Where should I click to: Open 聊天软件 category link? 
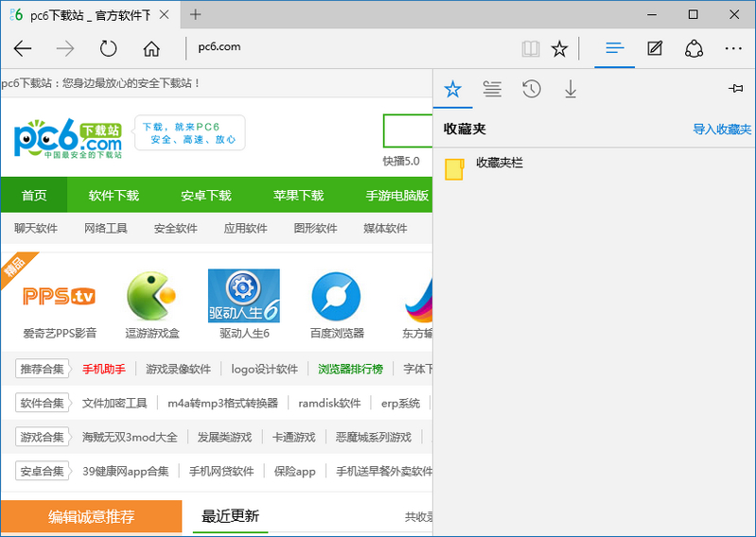tap(36, 228)
